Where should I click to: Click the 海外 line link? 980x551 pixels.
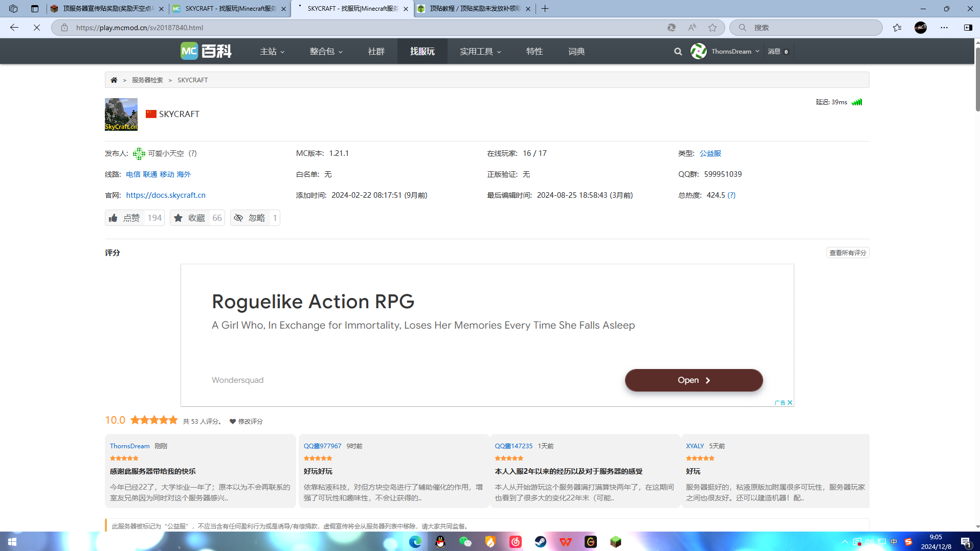[x=184, y=174]
